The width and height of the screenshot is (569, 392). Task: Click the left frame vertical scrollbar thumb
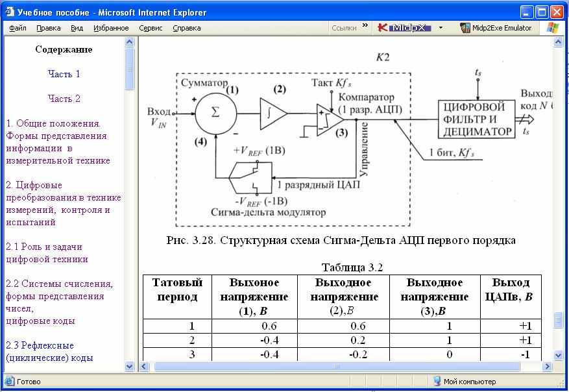tap(129, 68)
